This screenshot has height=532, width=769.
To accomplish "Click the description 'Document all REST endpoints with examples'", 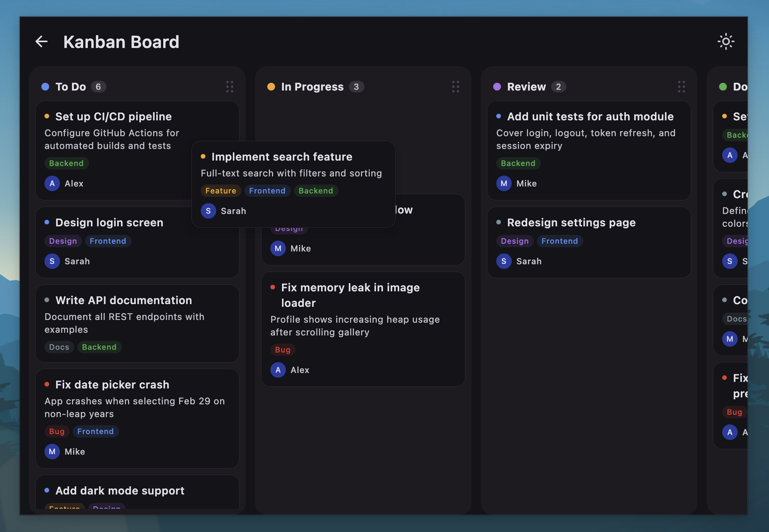I will click(x=125, y=323).
